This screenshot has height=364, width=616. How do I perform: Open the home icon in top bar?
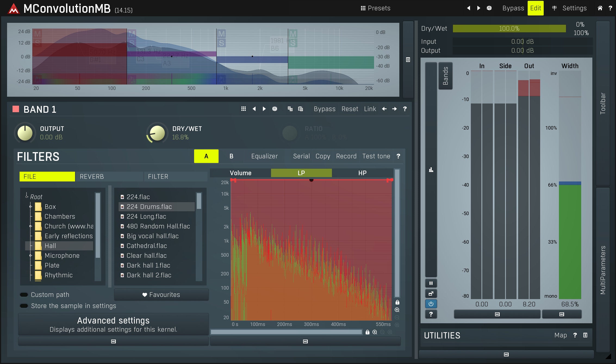tap(600, 8)
